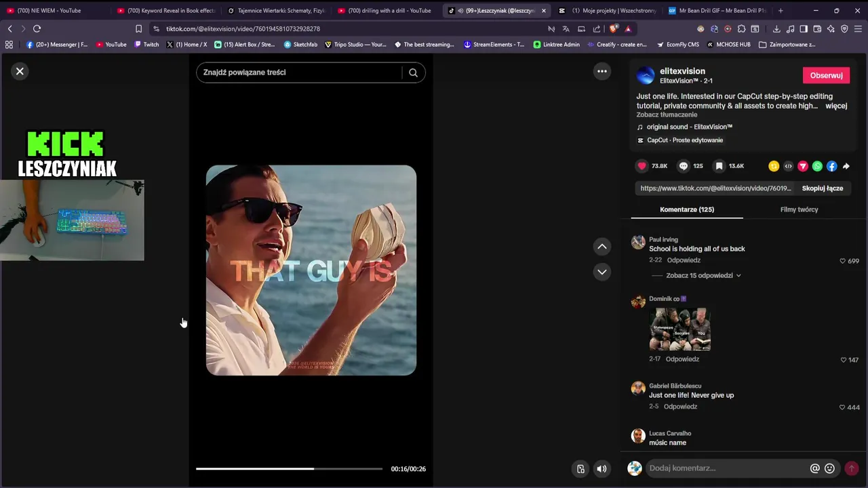Click the browser back arrow
Viewport: 868px width, 488px height.
coord(9,28)
